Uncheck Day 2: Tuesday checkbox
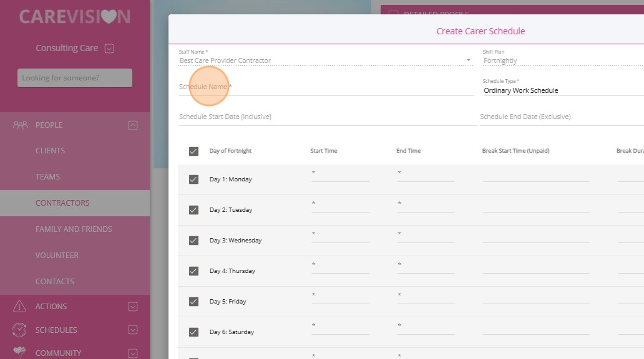The width and height of the screenshot is (644, 359). (193, 210)
